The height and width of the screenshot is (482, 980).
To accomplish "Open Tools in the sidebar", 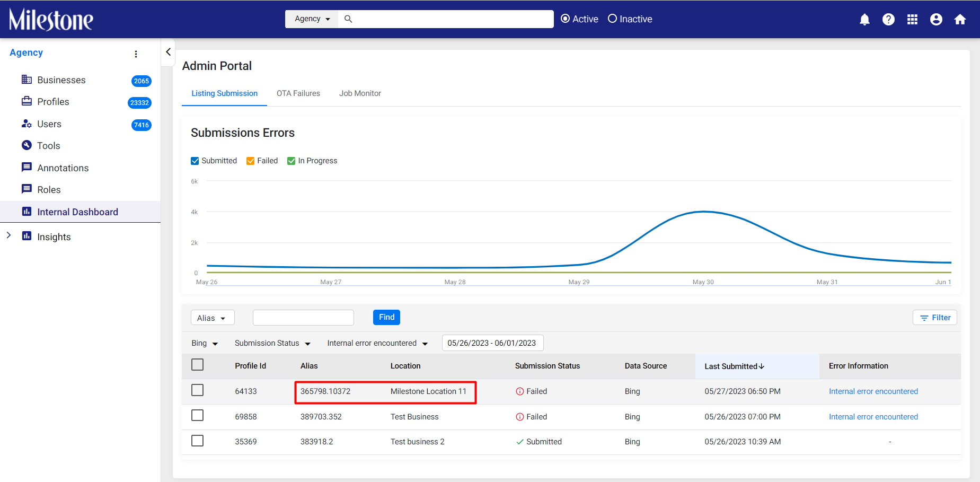I will (x=49, y=146).
